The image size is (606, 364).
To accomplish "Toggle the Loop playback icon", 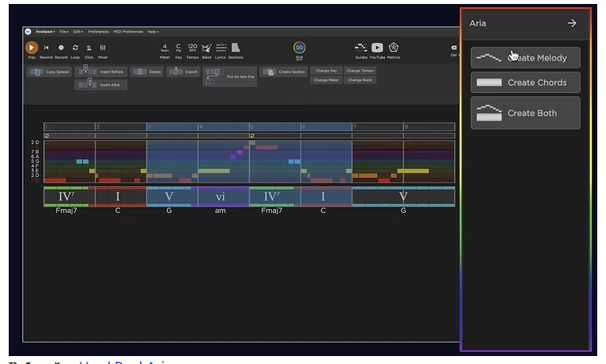I will (75, 48).
